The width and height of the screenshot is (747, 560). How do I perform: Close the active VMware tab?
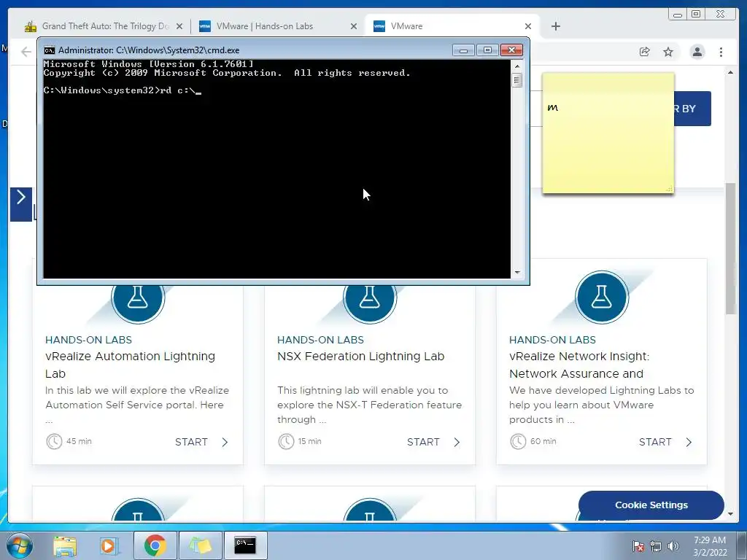coord(528,27)
